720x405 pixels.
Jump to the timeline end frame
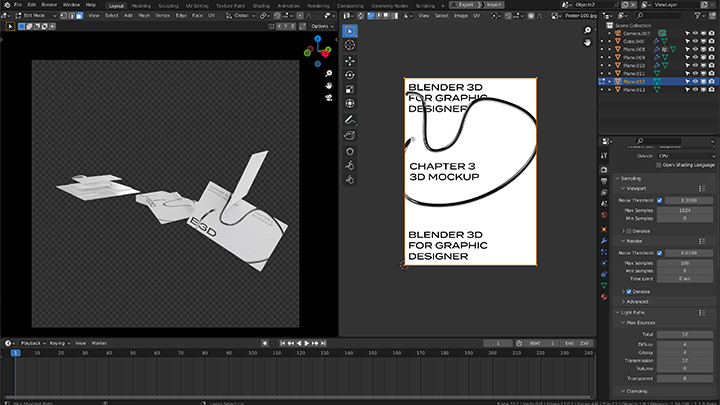pos(323,343)
